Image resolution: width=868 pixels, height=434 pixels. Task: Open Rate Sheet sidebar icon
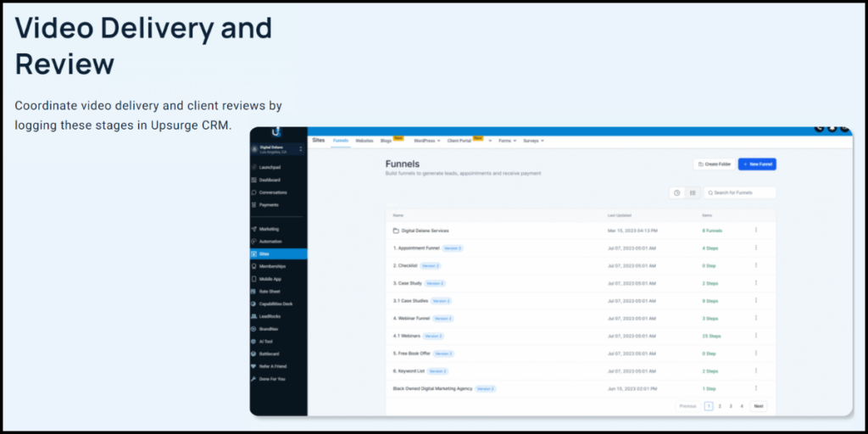[x=253, y=292]
